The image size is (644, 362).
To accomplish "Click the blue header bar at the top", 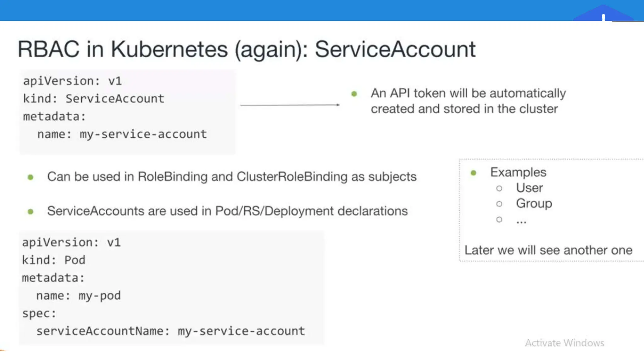I will (x=283, y=10).
